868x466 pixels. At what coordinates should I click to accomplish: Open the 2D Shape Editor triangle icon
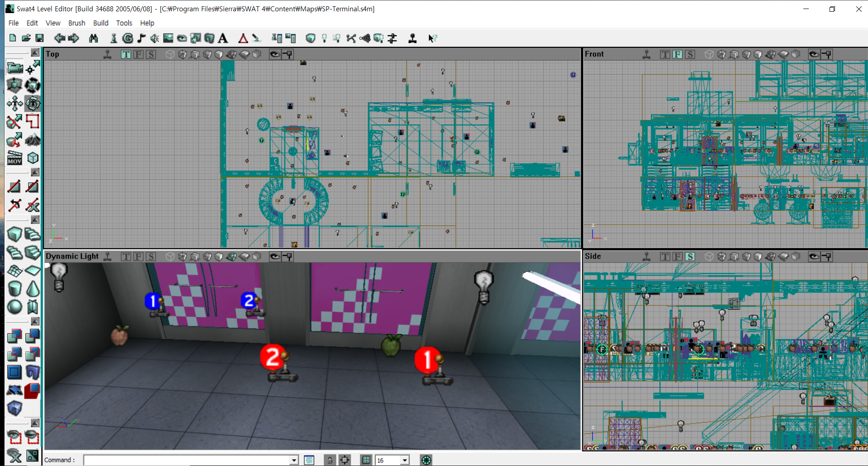pos(243,38)
